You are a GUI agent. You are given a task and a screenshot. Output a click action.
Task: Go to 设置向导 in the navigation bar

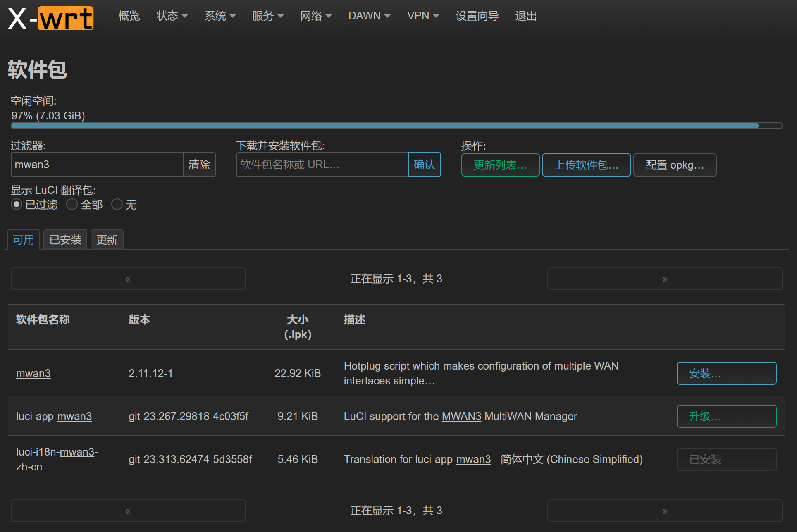pyautogui.click(x=477, y=16)
